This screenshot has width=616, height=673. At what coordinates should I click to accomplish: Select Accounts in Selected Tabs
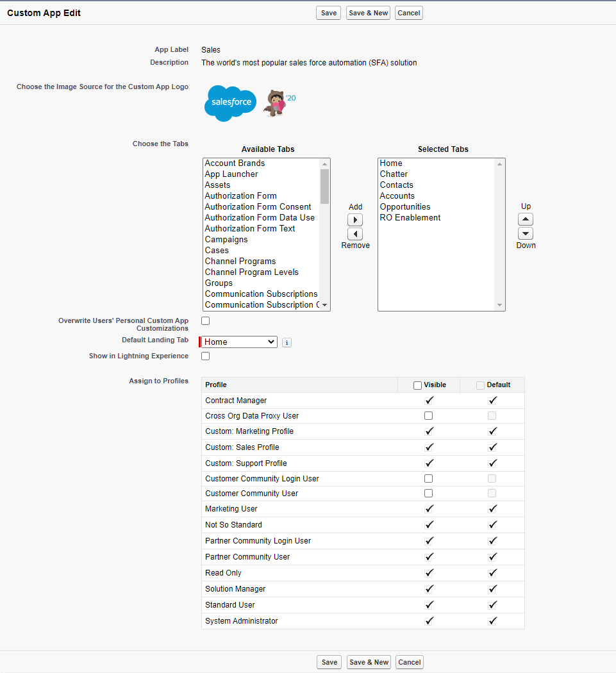(x=436, y=195)
